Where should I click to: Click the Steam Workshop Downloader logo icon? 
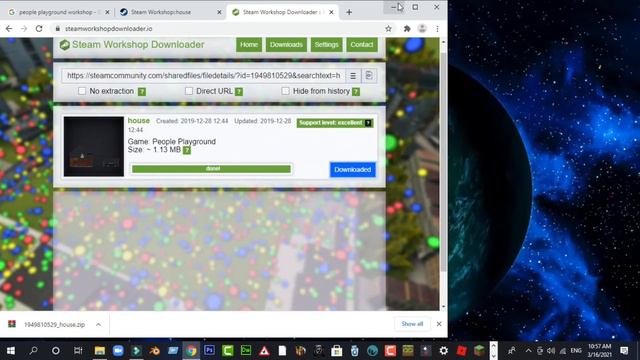[x=64, y=45]
